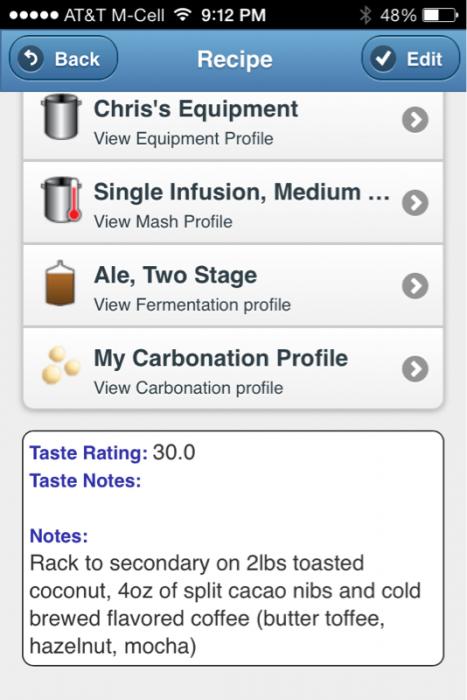Open Chris's Equipment chevron arrow
This screenshot has width=467, height=700.
415,120
